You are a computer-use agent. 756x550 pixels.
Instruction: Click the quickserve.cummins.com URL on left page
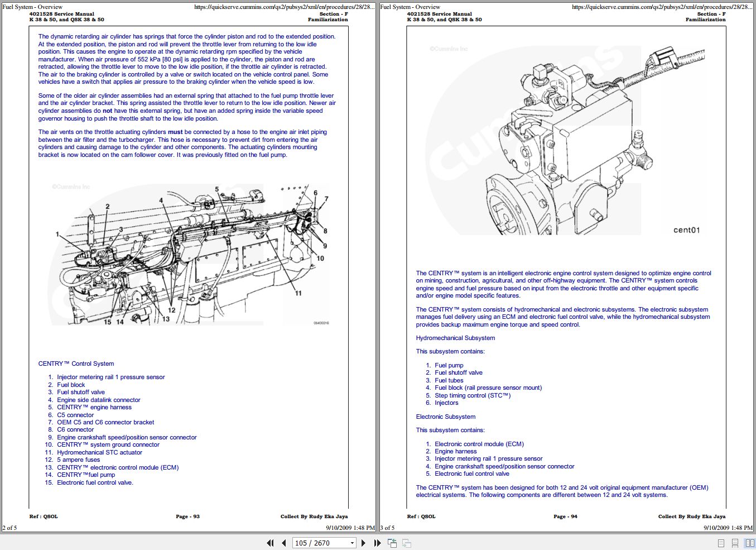285,7
